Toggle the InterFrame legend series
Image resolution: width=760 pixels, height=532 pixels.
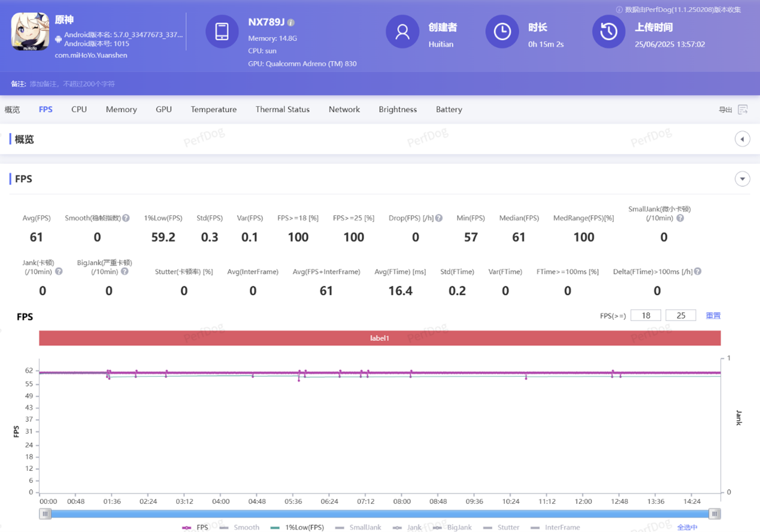click(555, 527)
